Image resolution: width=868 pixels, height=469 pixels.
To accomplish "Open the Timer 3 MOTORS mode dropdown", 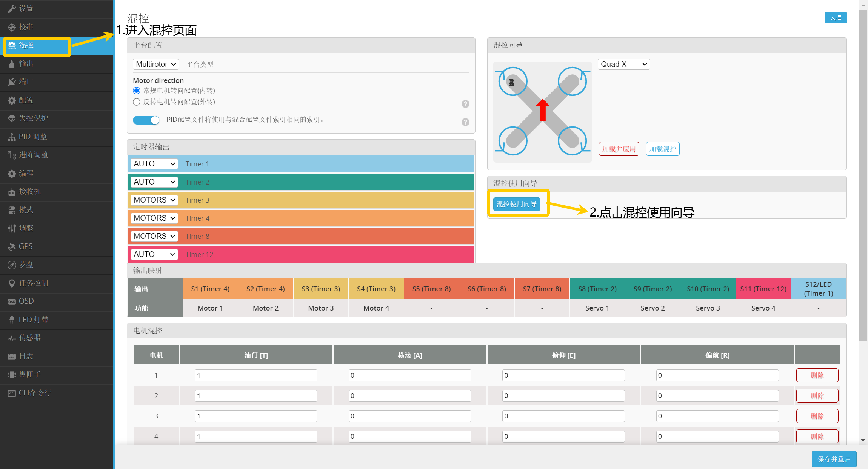I will tap(154, 200).
